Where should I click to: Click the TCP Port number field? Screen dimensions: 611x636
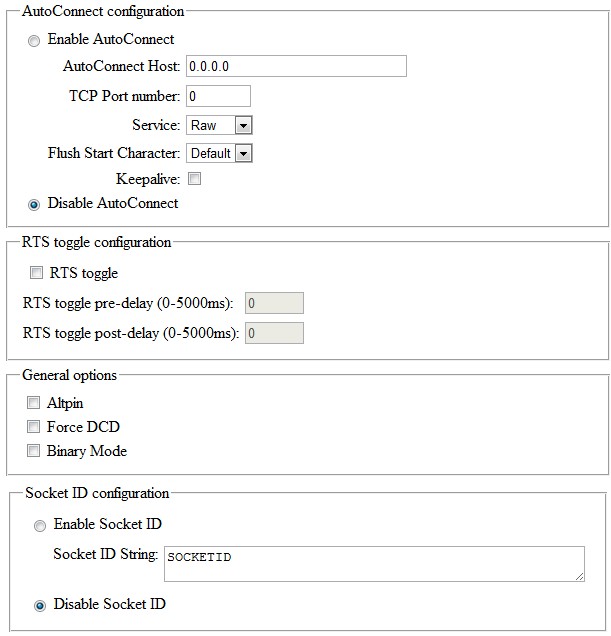(x=218, y=96)
